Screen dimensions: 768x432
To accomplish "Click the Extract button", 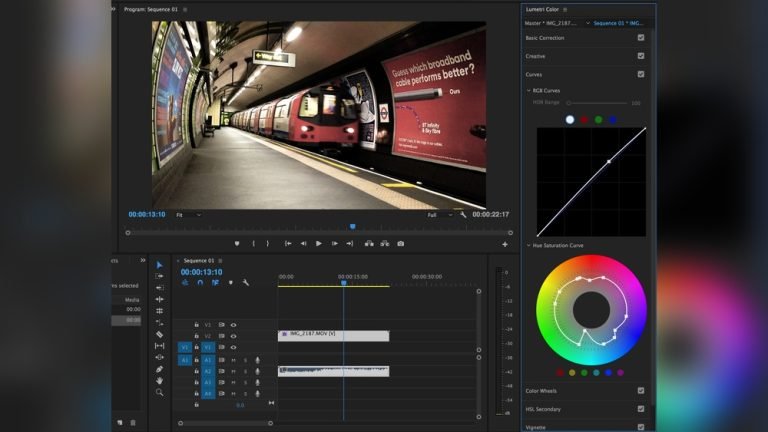I will pyautogui.click(x=385, y=243).
